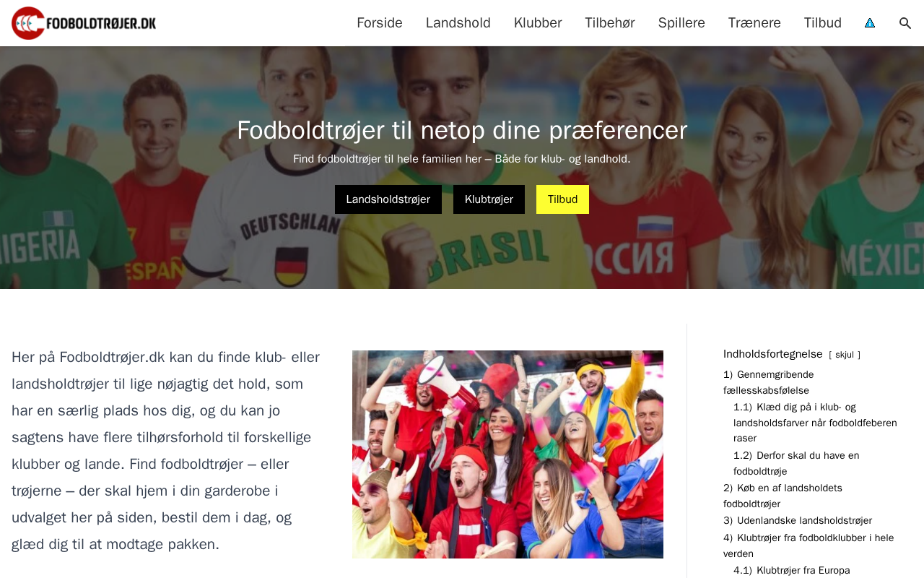Click the black Klubtrøjer button

tap(489, 199)
